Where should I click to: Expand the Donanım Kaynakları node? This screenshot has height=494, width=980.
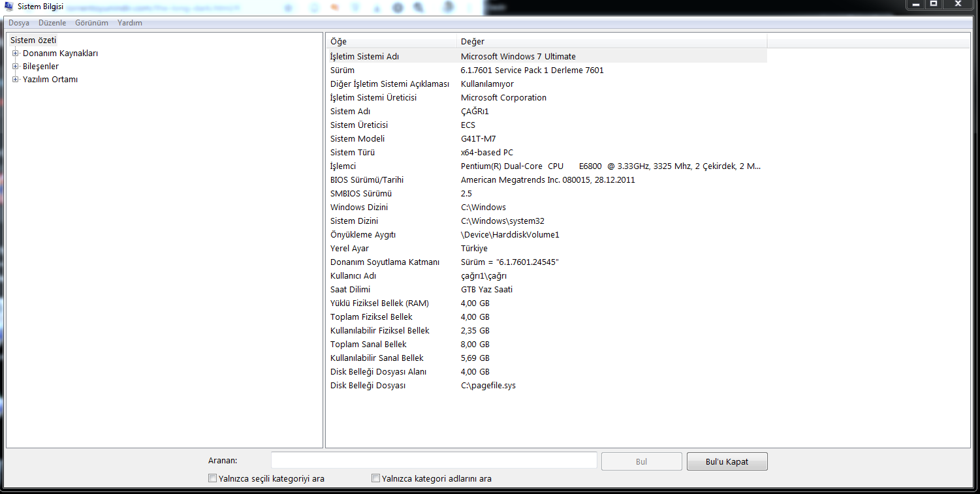click(16, 54)
